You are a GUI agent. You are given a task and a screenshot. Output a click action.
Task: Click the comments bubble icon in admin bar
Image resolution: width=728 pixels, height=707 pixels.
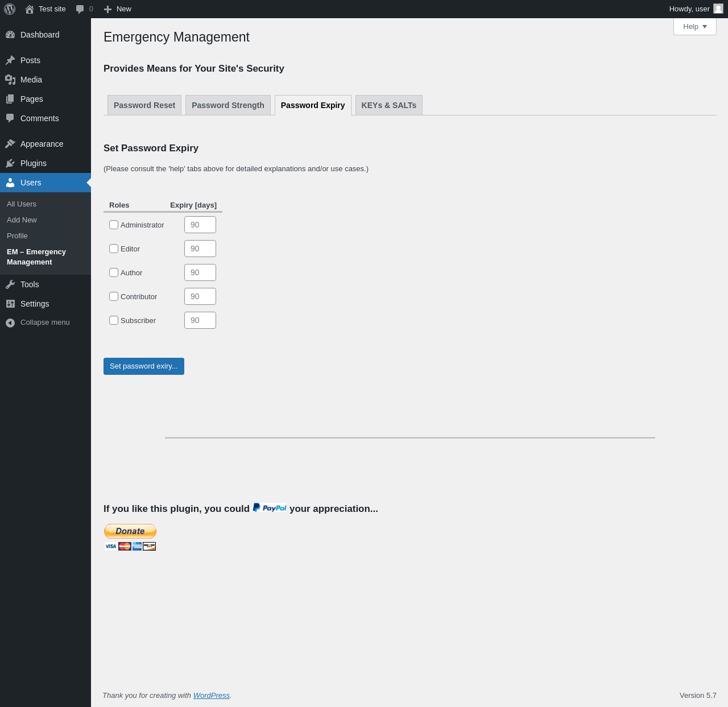click(x=80, y=9)
